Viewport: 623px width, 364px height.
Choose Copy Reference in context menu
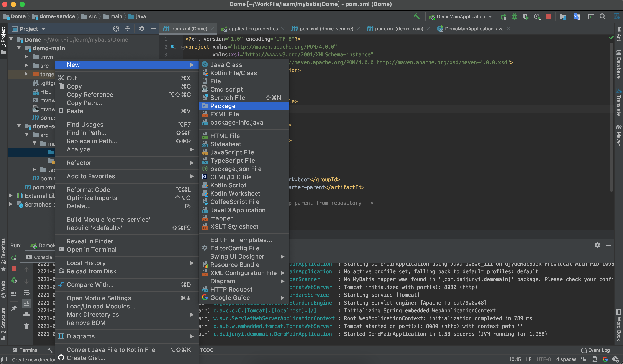pyautogui.click(x=127, y=94)
